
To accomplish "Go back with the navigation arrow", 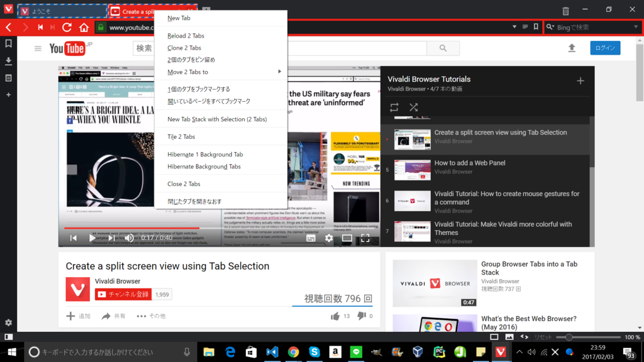I will click(x=9, y=28).
